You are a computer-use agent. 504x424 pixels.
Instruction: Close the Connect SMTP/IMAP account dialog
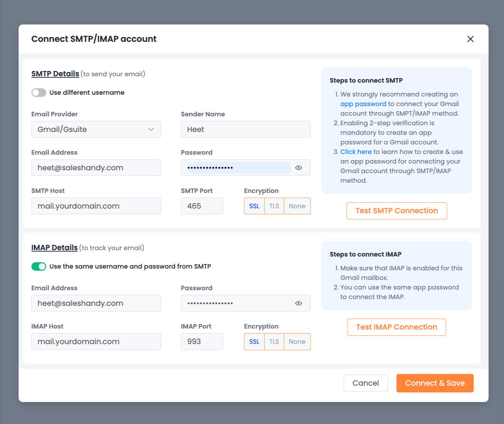tap(470, 39)
